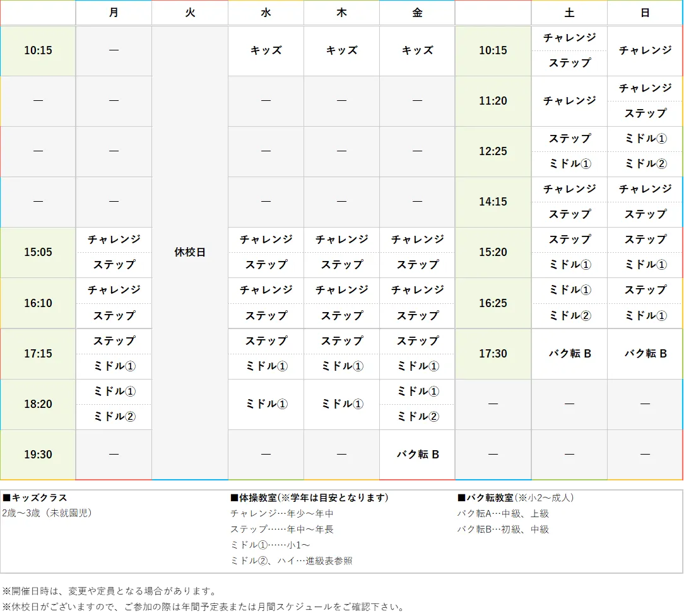Click the キッズ class on 水曜日
Image resolution: width=684 pixels, height=616 pixels.
point(265,50)
